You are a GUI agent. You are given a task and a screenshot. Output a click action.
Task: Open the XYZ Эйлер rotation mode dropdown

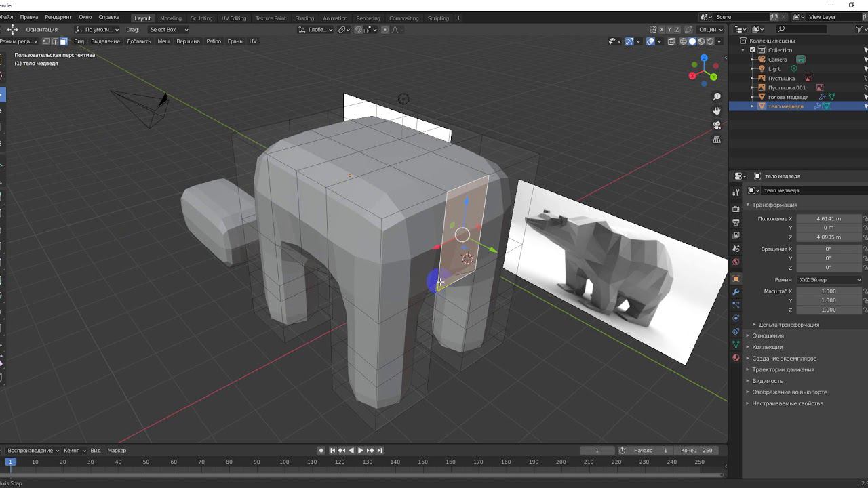[x=829, y=280]
